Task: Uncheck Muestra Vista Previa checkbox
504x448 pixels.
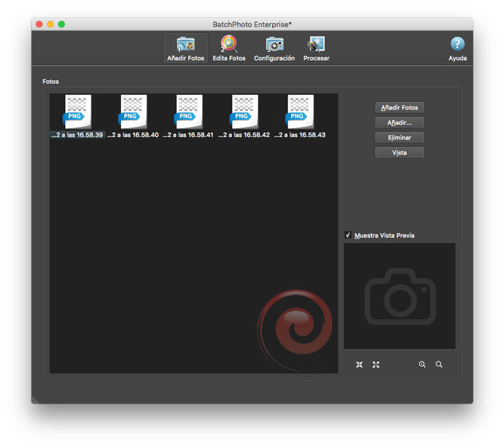Action: 348,235
